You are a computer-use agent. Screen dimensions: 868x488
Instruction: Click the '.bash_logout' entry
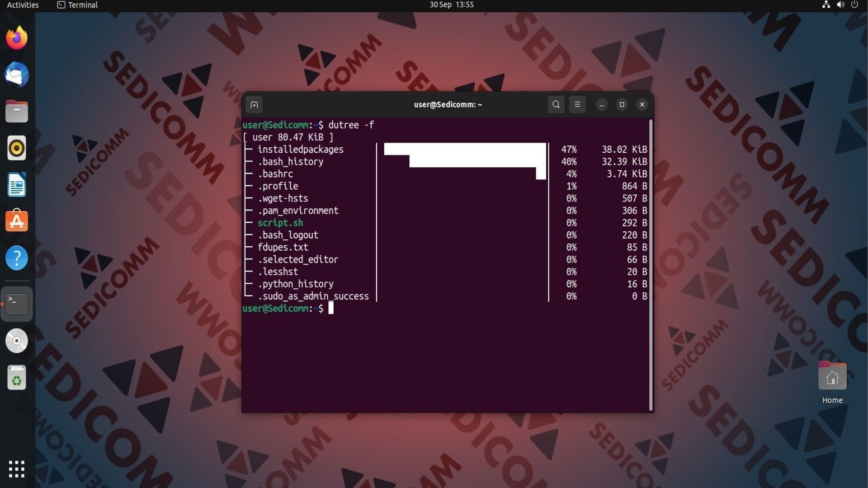288,235
